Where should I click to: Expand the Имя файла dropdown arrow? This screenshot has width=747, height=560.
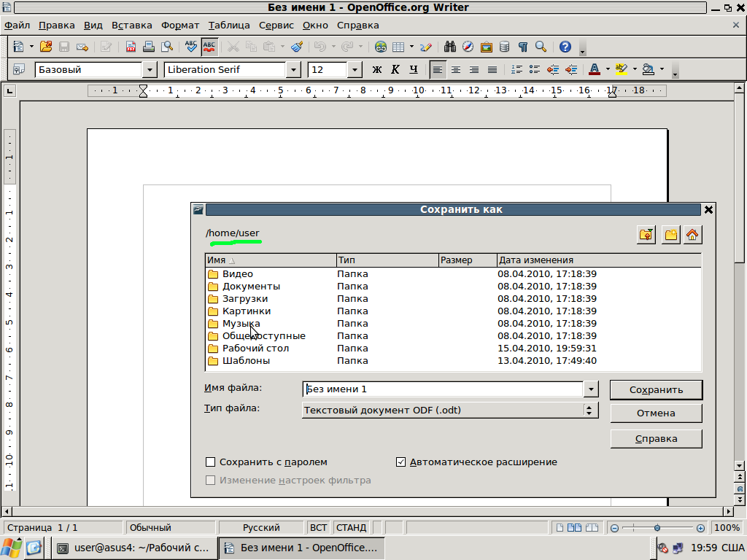coord(591,389)
